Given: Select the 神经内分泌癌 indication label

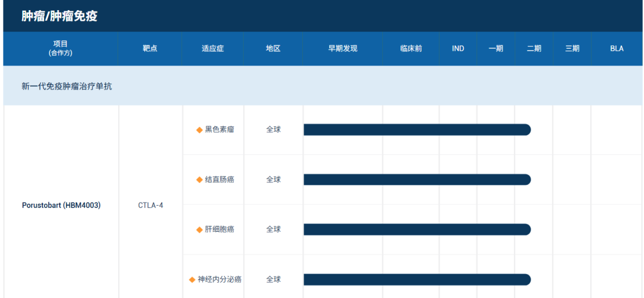Looking at the screenshot, I should pyautogui.click(x=219, y=280).
